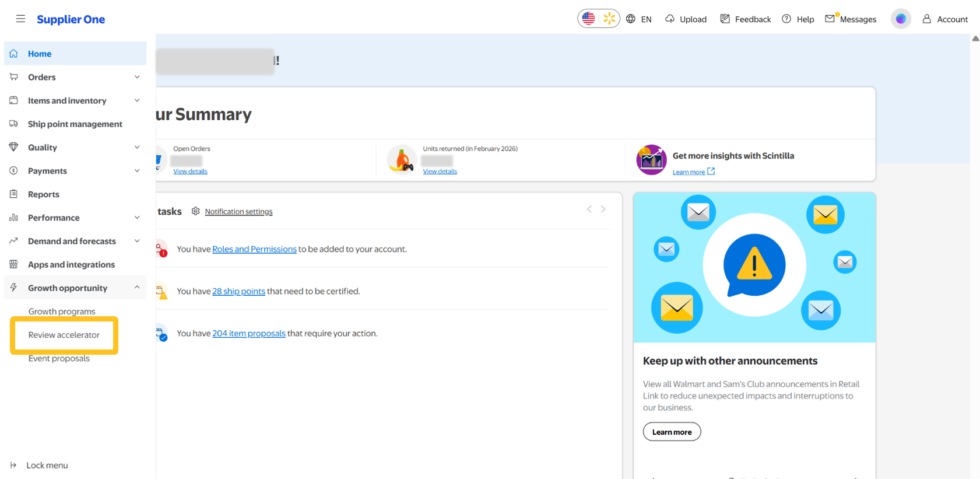Screen dimensions: 980x479
Task: Click the Lock menu arrow icon
Action: [13, 465]
